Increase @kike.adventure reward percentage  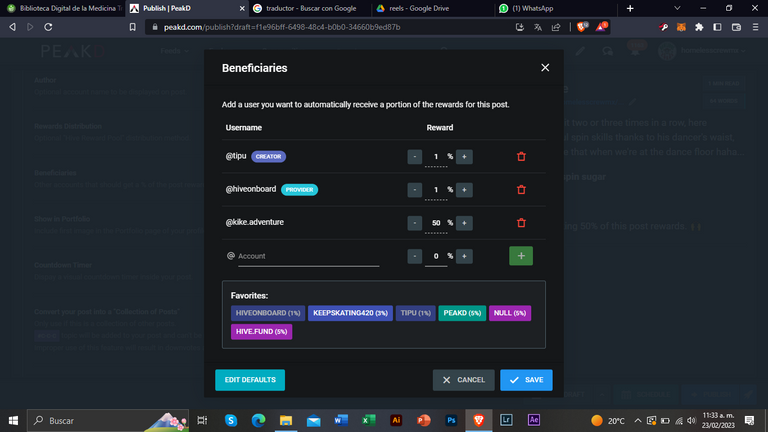point(464,223)
